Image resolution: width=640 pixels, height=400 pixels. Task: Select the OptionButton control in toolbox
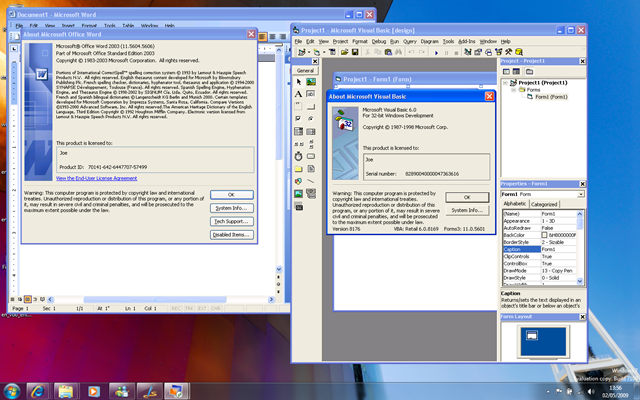(311, 119)
